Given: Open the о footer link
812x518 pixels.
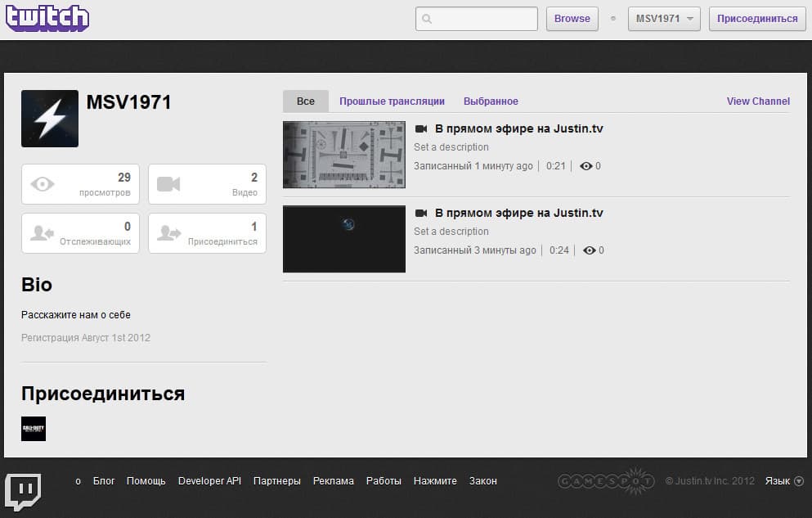Looking at the screenshot, I should coord(79,481).
